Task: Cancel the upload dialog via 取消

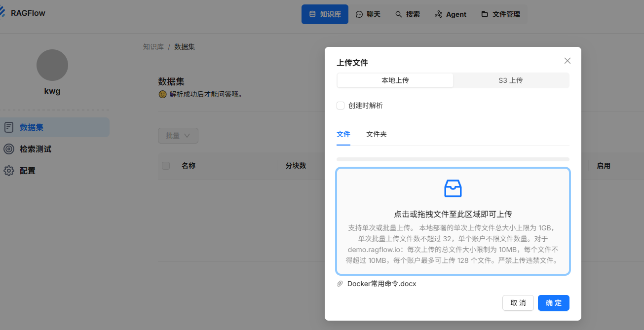Action: 518,302
